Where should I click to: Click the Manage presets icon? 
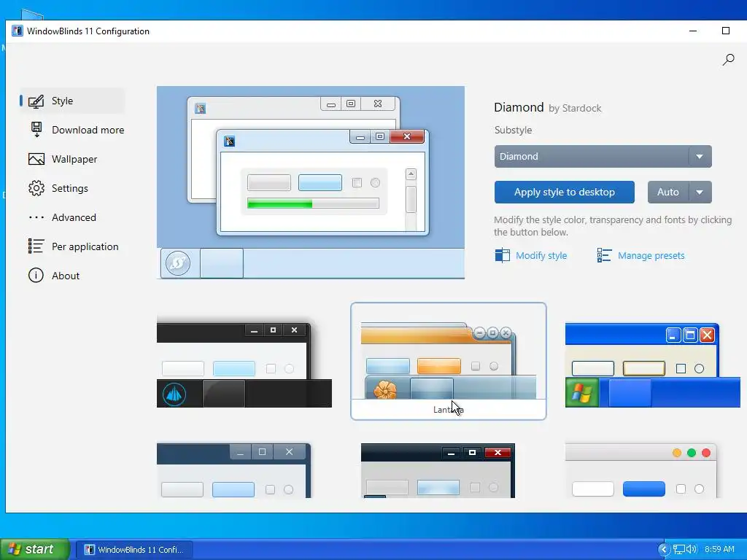click(604, 255)
